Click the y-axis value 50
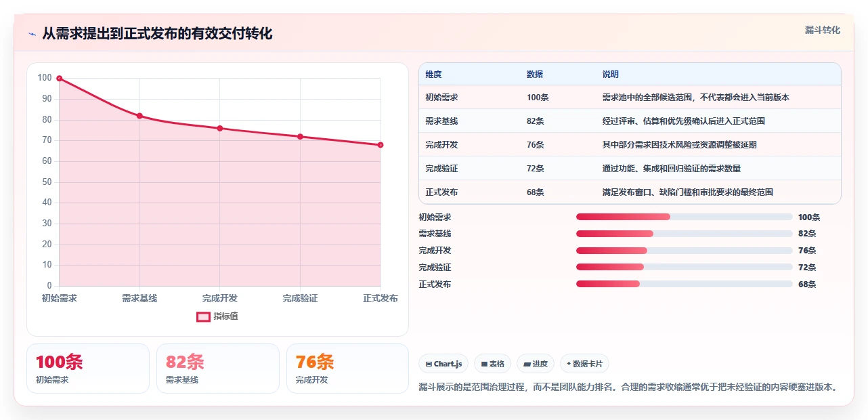The width and height of the screenshot is (868, 420). point(47,182)
